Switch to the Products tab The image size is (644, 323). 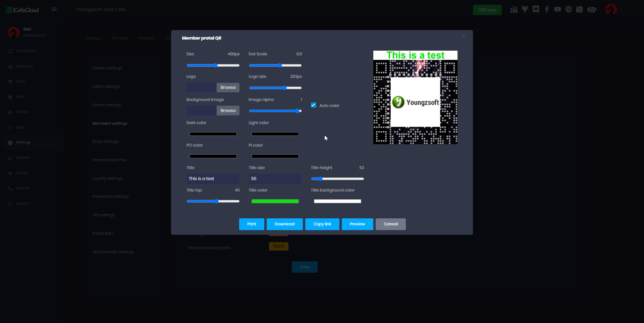tap(147, 38)
